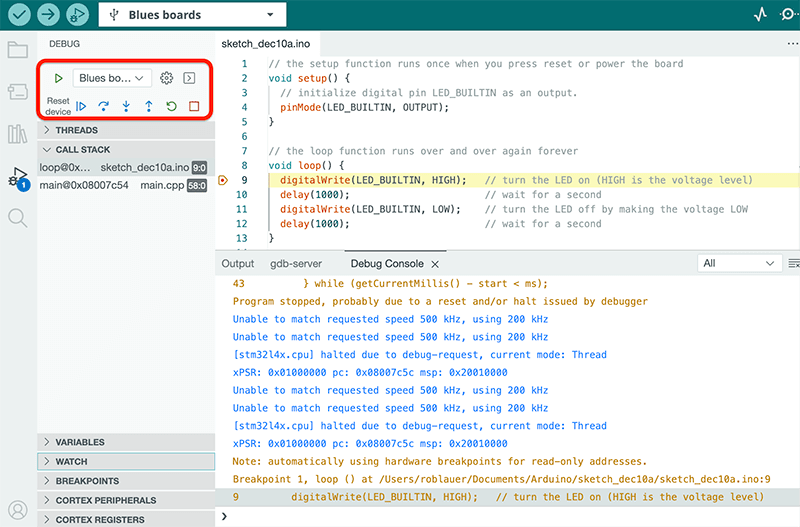
Task: Click the red Stop debug icon
Action: point(194,106)
